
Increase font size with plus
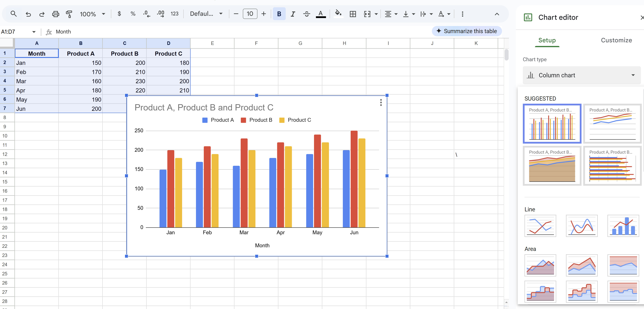click(x=264, y=14)
